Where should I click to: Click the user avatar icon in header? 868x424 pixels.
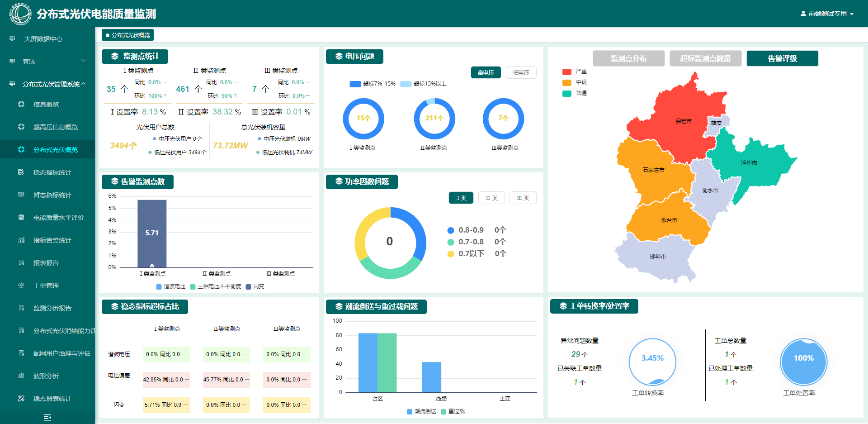click(x=803, y=14)
